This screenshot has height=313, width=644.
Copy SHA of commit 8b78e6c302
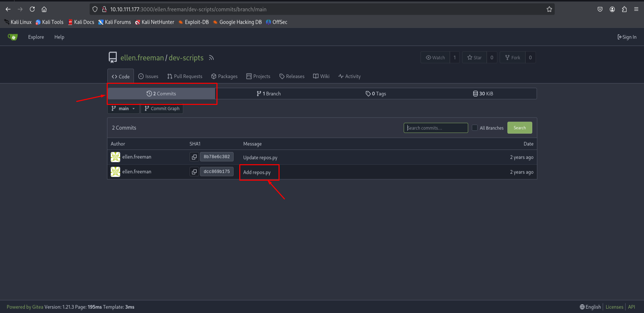[x=194, y=157]
